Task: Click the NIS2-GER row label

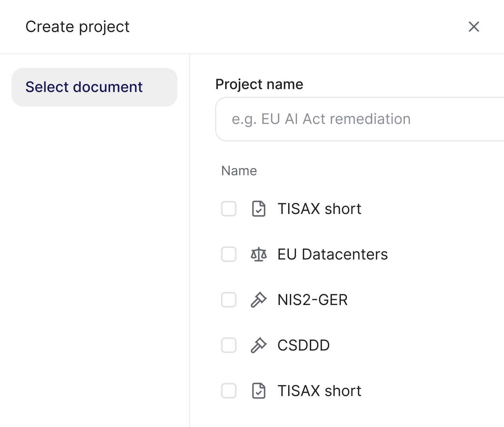Action: (312, 300)
